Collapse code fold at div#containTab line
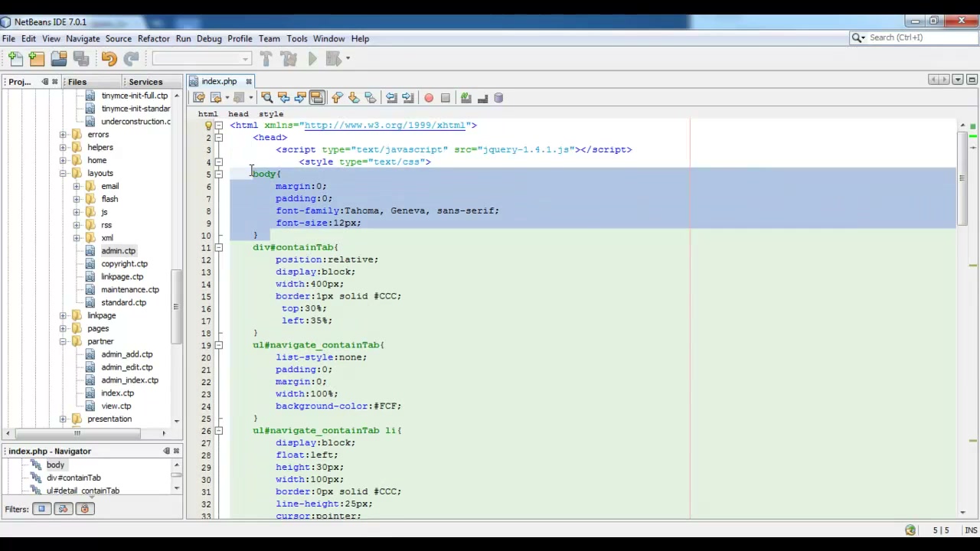This screenshot has width=980, height=551. (x=219, y=248)
